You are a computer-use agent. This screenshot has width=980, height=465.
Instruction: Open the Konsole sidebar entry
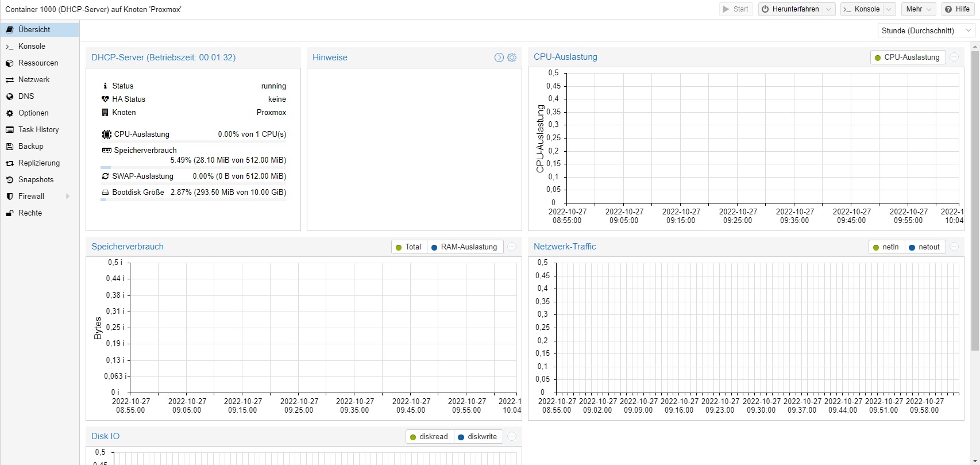[x=39, y=46]
